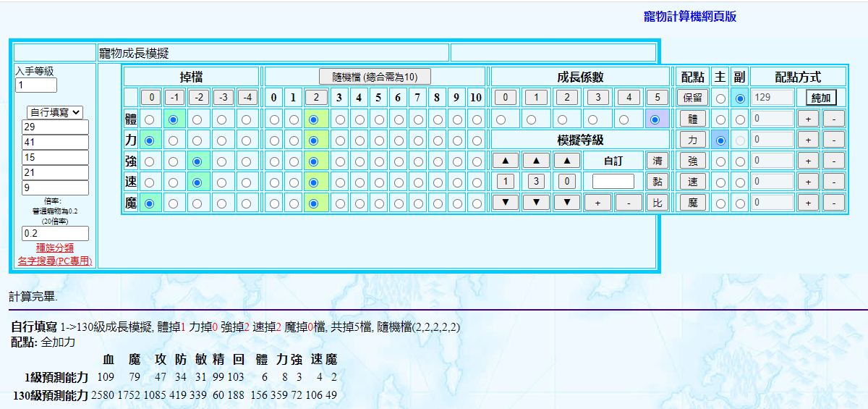Click the minus button in 魔 allocation row
Screen dimensions: 868x409
tap(833, 203)
